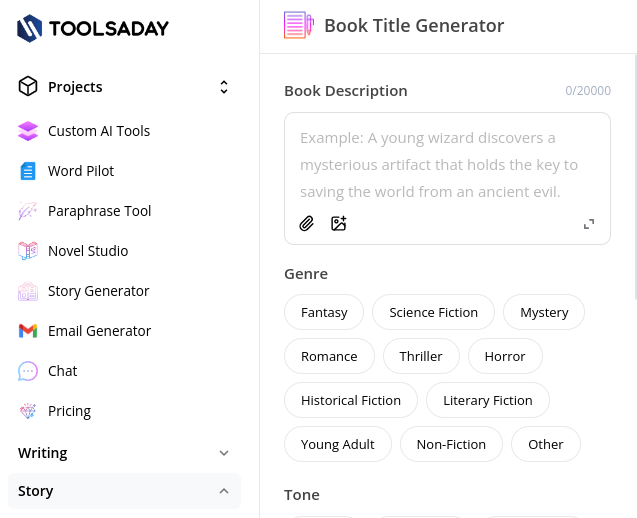Click the Word Pilot document icon
The width and height of the screenshot is (637, 518).
(x=28, y=171)
